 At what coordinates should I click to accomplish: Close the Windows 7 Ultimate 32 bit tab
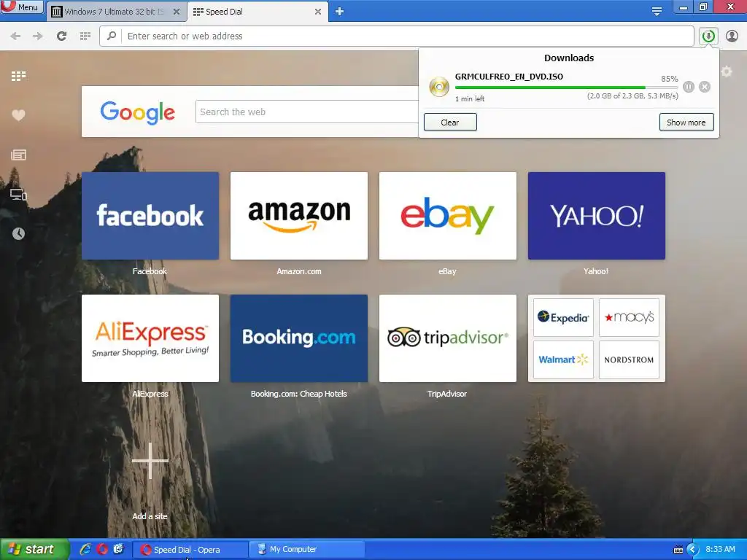[177, 12]
